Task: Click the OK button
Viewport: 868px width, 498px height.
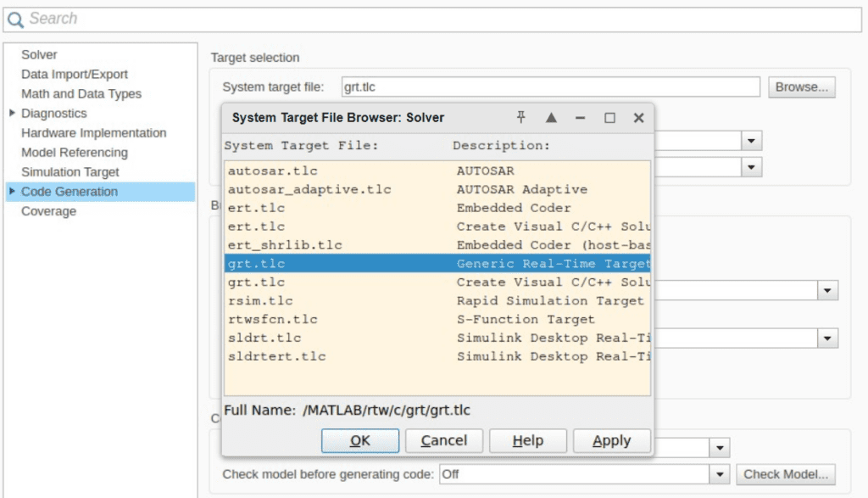Action: pos(359,440)
